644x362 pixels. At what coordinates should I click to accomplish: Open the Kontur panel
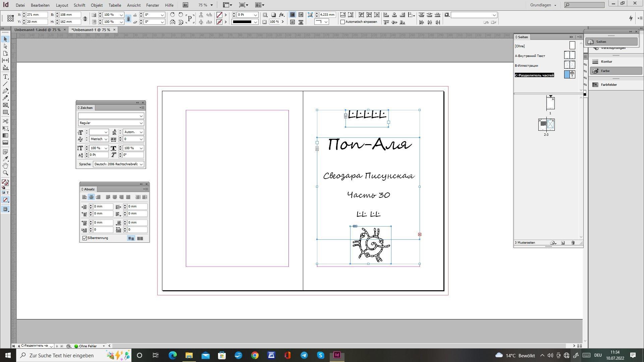coord(606,62)
